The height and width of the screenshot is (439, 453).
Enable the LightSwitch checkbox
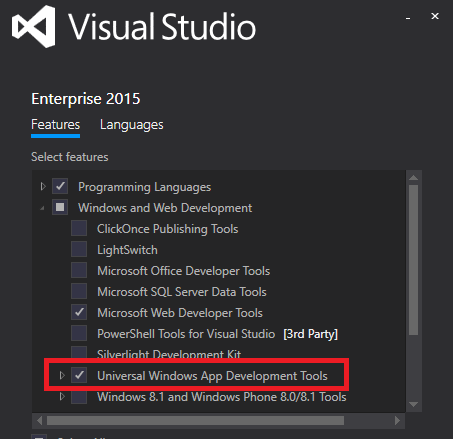pos(79,249)
